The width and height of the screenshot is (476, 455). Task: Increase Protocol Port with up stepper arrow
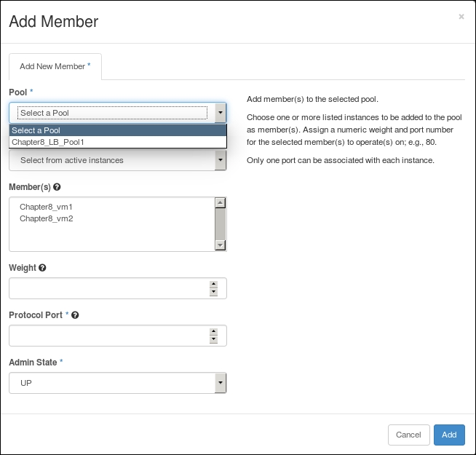tap(213, 332)
